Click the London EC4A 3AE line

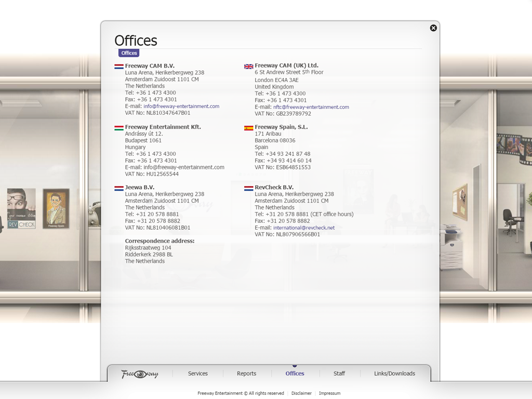point(276,80)
